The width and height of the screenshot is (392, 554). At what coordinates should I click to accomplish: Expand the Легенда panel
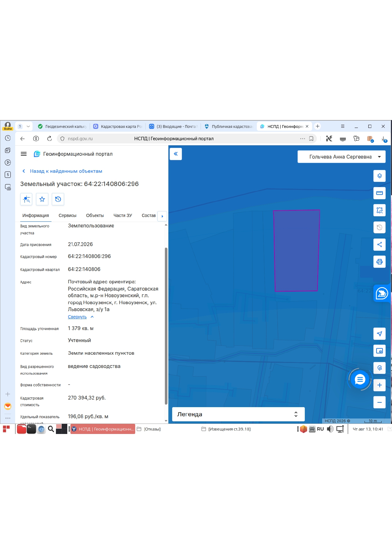[238, 414]
